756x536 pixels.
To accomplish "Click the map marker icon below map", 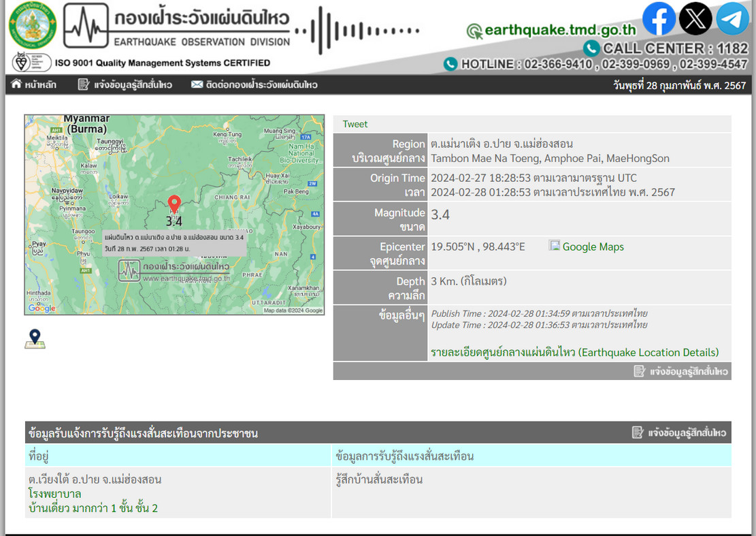I will click(35, 339).
